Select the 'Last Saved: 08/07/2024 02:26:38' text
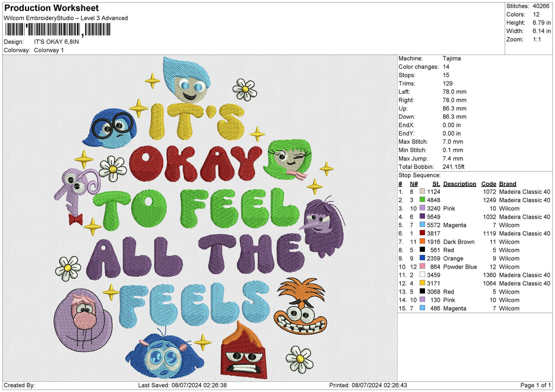 (x=182, y=386)
